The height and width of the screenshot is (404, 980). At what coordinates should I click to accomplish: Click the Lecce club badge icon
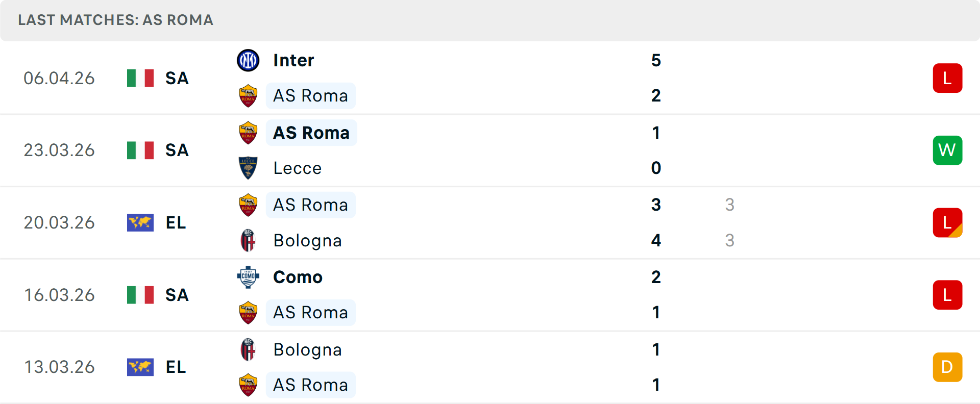pos(248,168)
